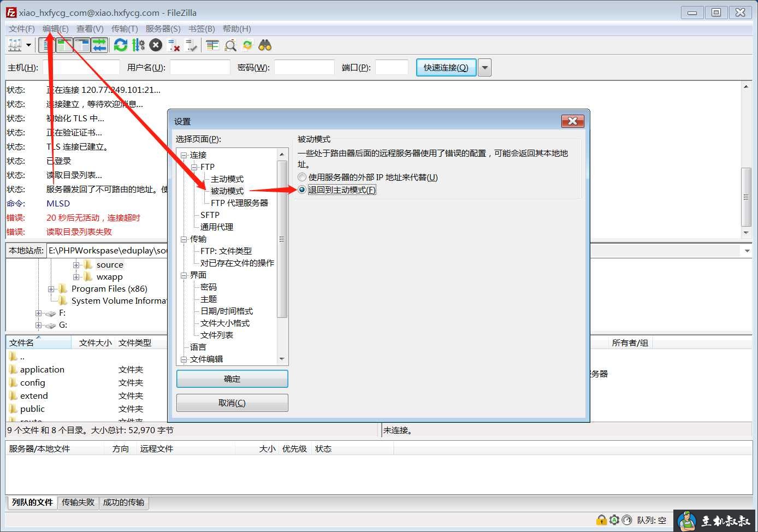Open the 帮助(H) menu
Image resolution: width=758 pixels, height=532 pixels.
236,28
